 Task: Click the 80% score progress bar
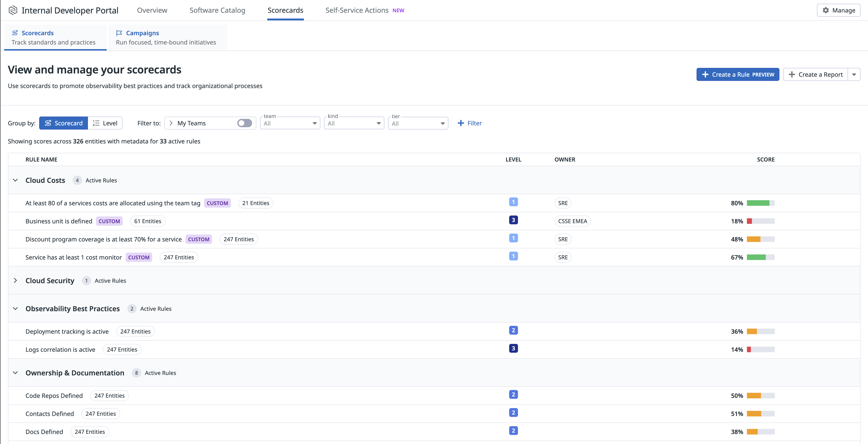tap(761, 203)
